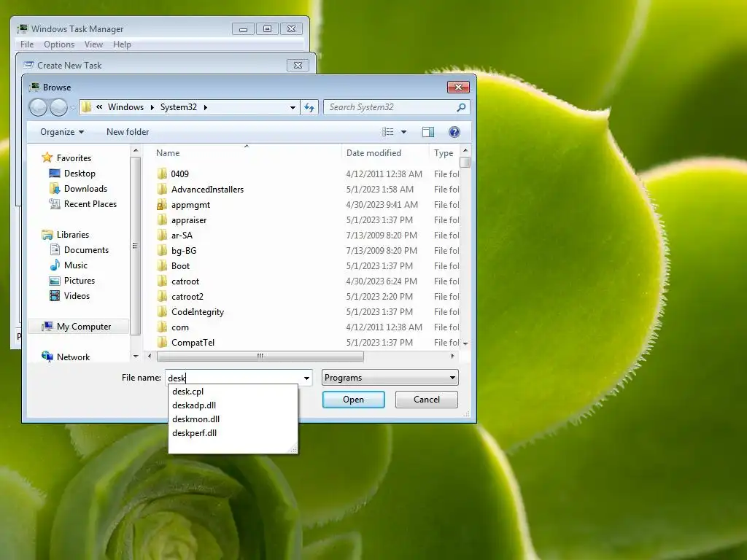Click the Desktop icon in Favorites

pyautogui.click(x=55, y=174)
